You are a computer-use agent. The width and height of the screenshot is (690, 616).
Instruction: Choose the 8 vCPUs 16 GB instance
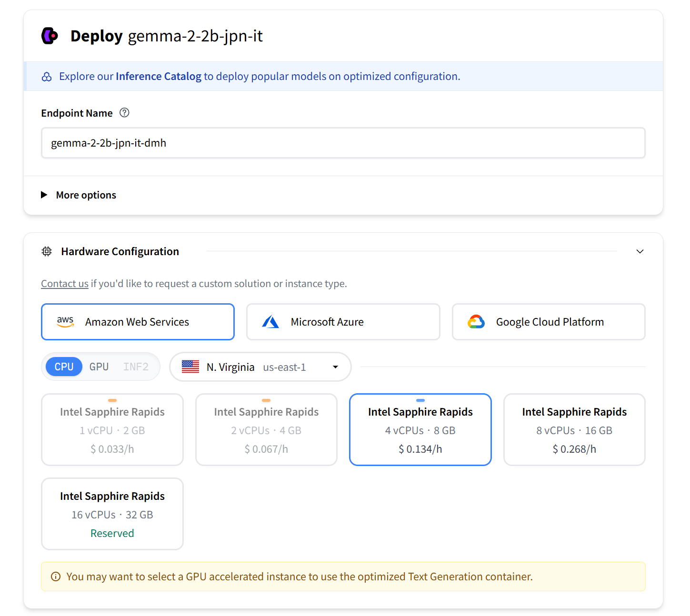tap(574, 429)
